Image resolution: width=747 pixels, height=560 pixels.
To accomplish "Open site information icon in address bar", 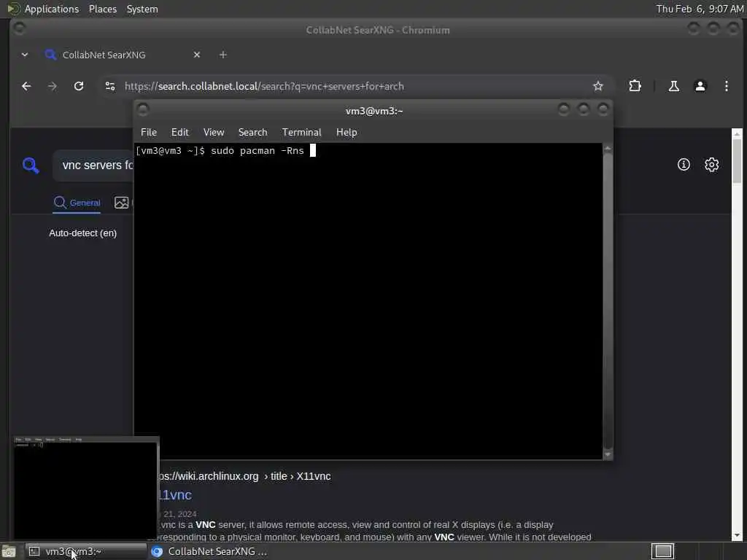I will pyautogui.click(x=110, y=86).
